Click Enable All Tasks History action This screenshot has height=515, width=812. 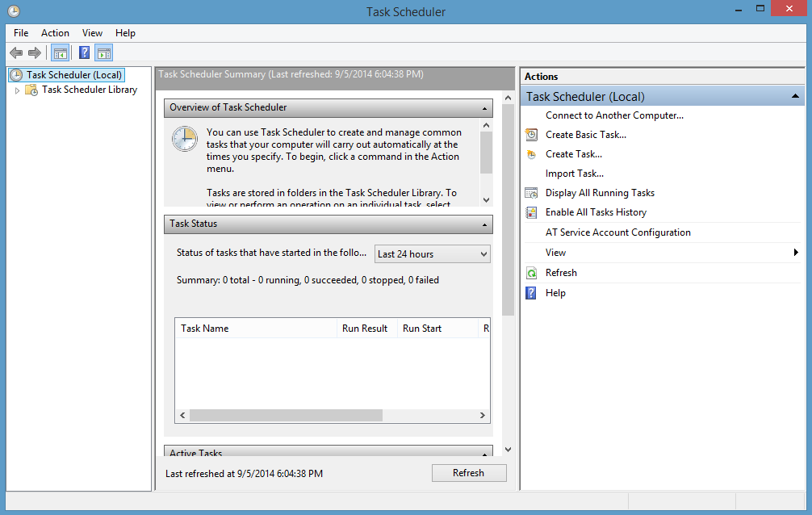point(596,212)
